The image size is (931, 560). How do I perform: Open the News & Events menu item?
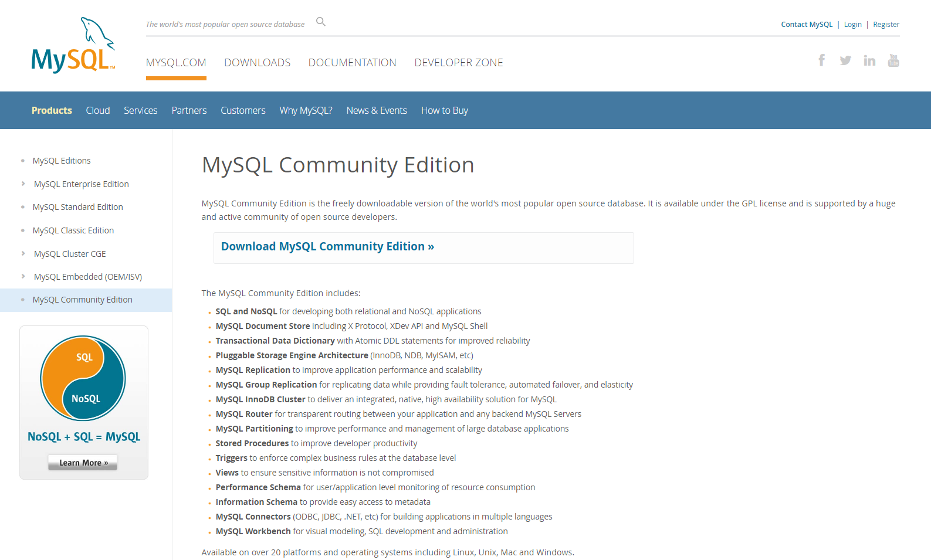tap(377, 110)
